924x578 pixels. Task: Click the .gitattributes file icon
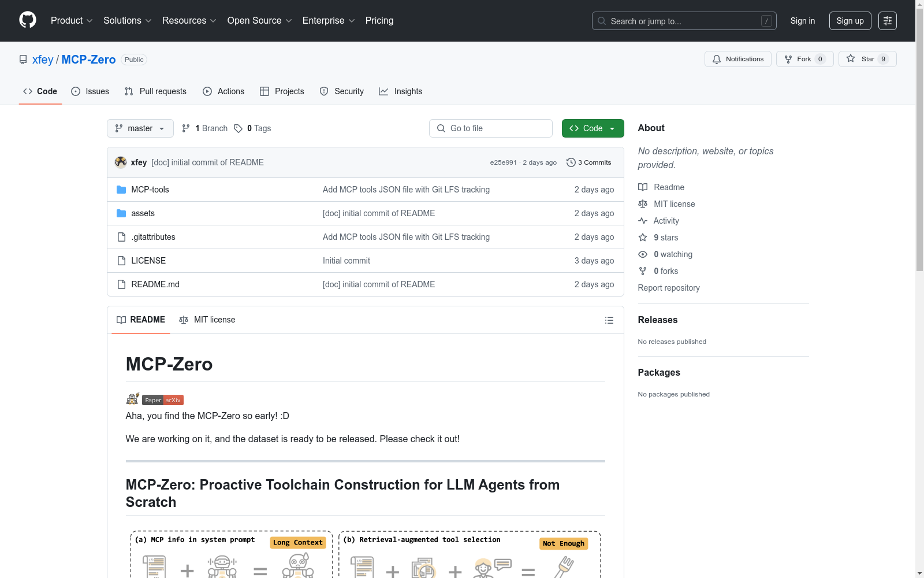click(x=121, y=237)
